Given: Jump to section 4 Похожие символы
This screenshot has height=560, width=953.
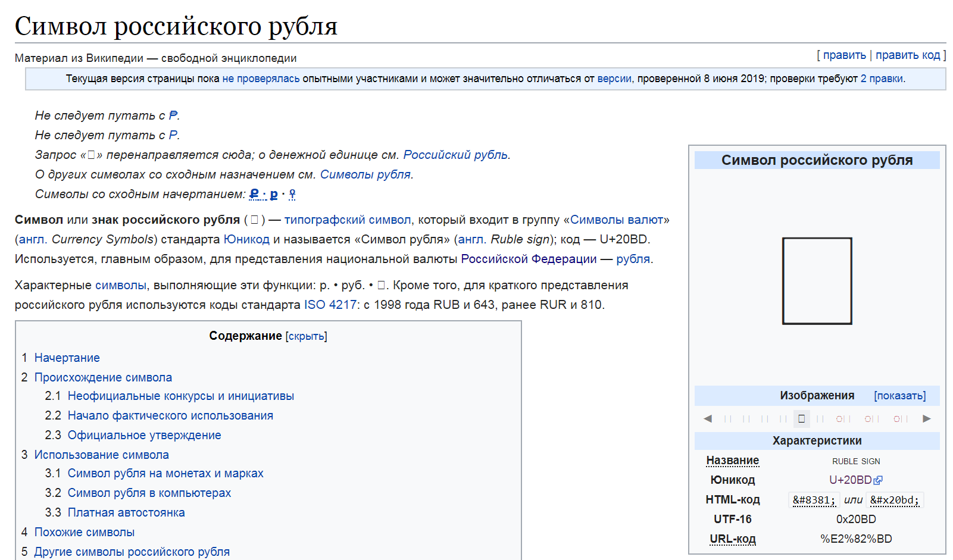Looking at the screenshot, I should [85, 532].
